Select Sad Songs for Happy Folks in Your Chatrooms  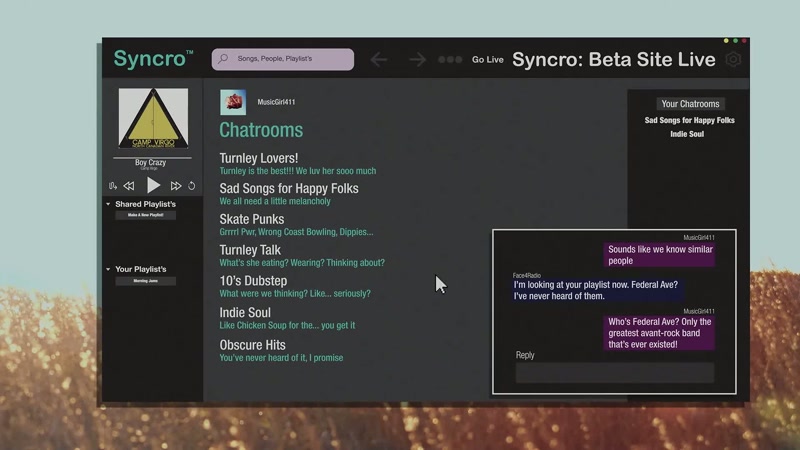(x=689, y=120)
